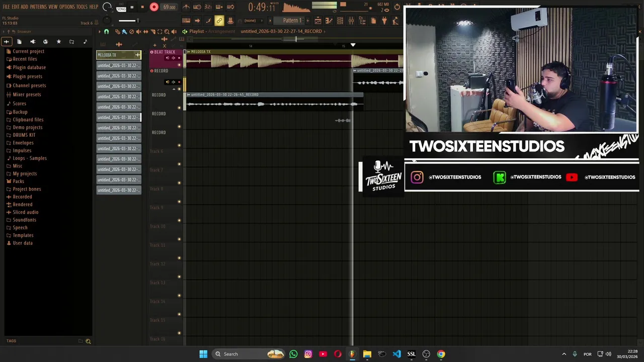644x362 pixels.
Task: Open the FILE menu
Action: [7, 7]
